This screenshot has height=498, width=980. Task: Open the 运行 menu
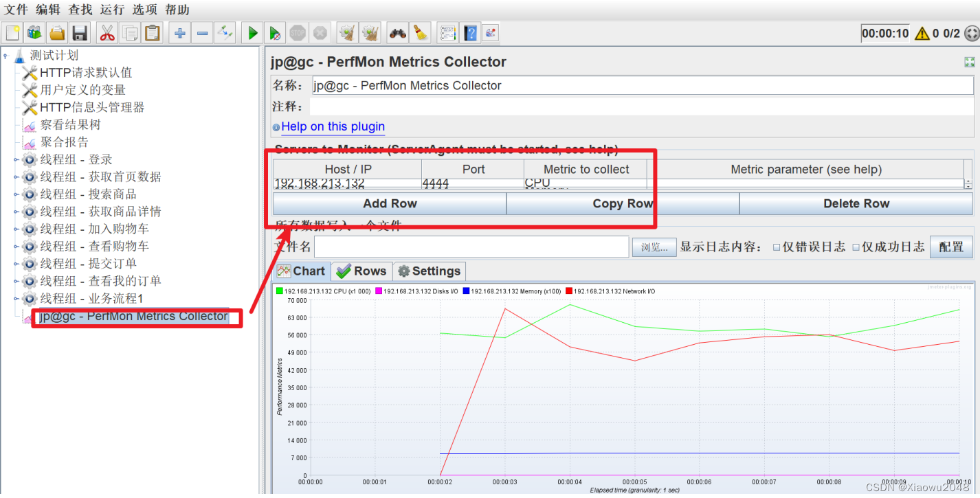point(113,10)
